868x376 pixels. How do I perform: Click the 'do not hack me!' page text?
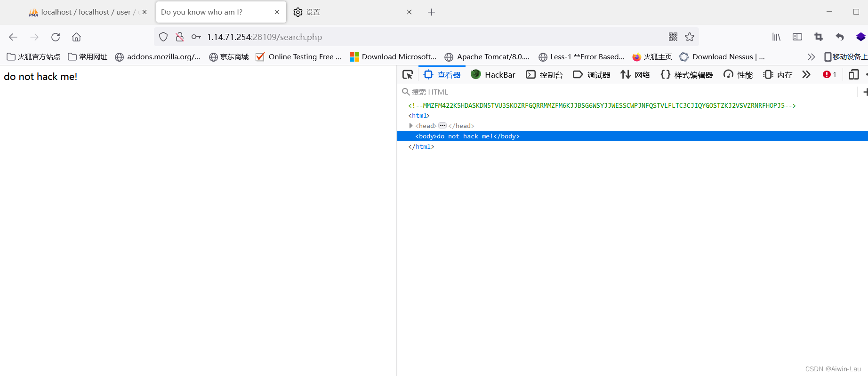40,77
